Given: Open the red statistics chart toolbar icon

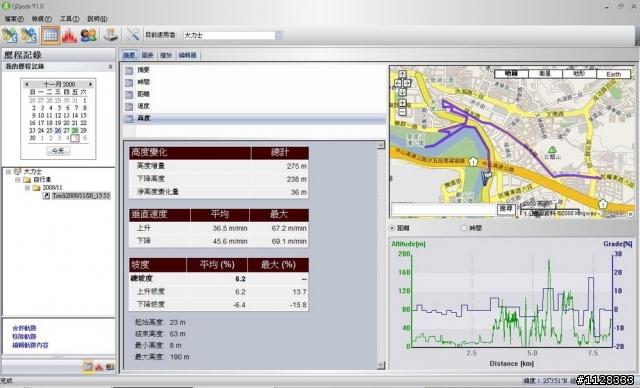Looking at the screenshot, I should (x=69, y=35).
